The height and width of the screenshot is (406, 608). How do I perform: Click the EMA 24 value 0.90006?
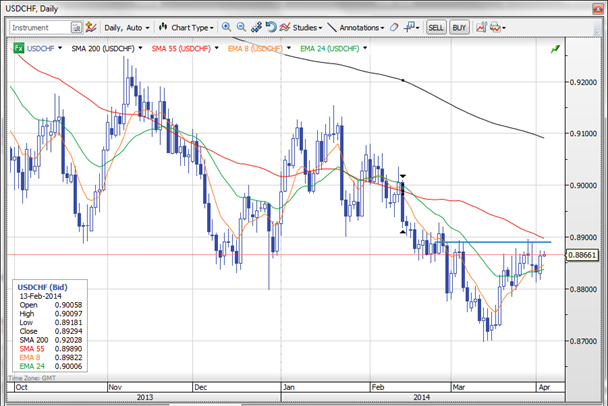point(68,366)
